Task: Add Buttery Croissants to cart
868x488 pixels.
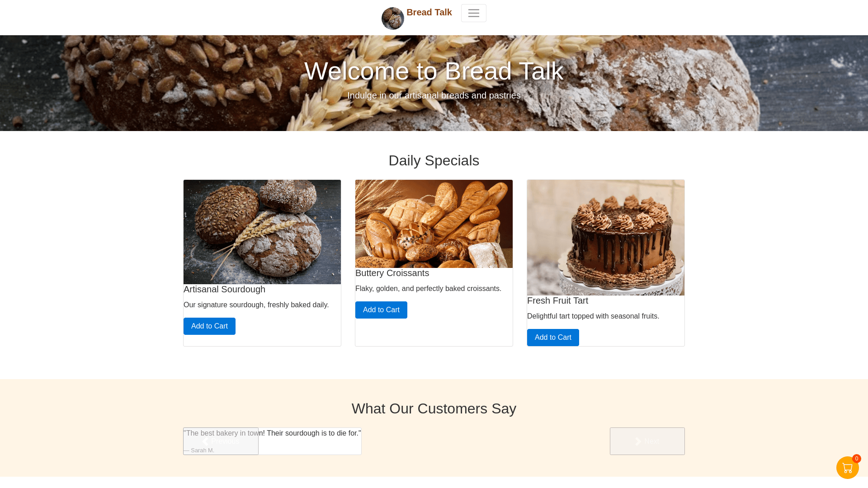Action: [381, 310]
